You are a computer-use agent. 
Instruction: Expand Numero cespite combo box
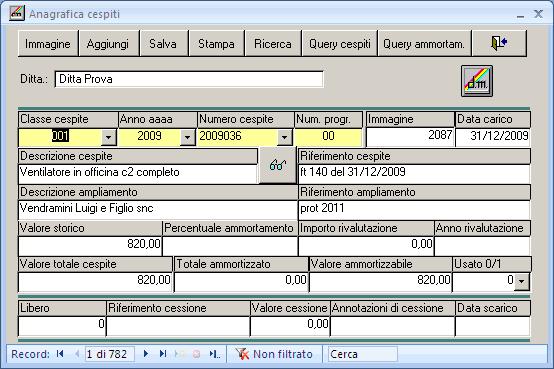(x=284, y=137)
